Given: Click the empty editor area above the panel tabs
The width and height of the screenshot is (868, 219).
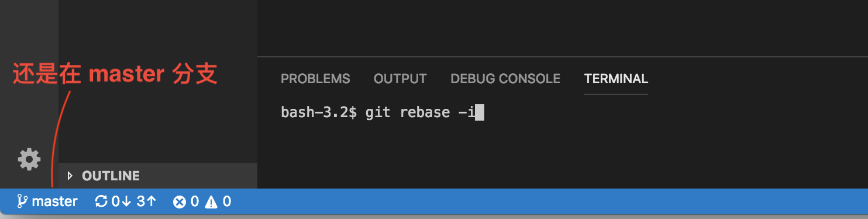Looking at the screenshot, I should 562,28.
